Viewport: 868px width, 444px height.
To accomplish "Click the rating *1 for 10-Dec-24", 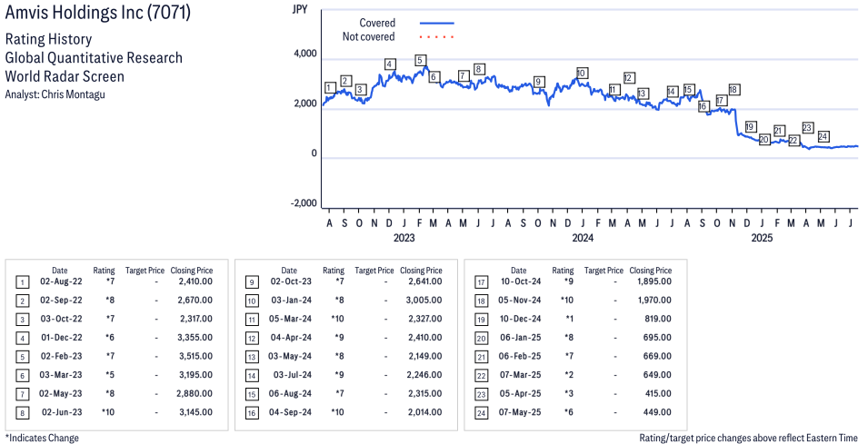I will pyautogui.click(x=569, y=319).
